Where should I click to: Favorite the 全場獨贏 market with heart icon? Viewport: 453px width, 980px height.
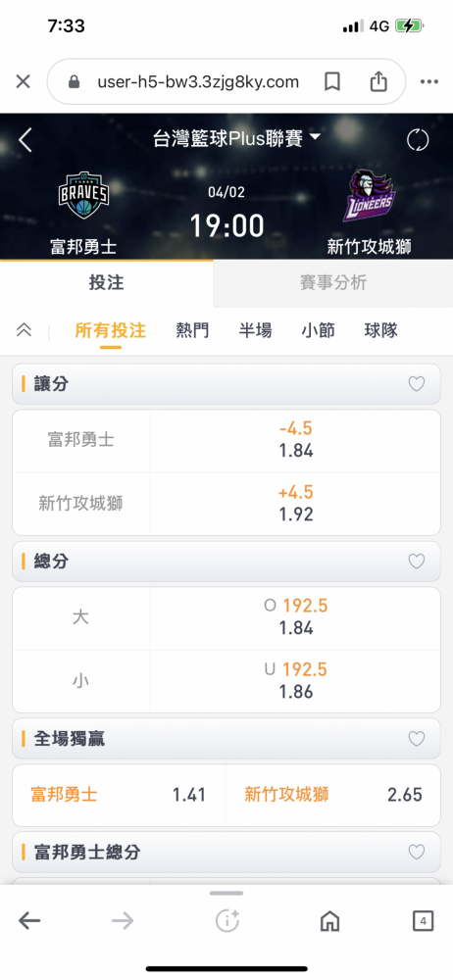417,739
